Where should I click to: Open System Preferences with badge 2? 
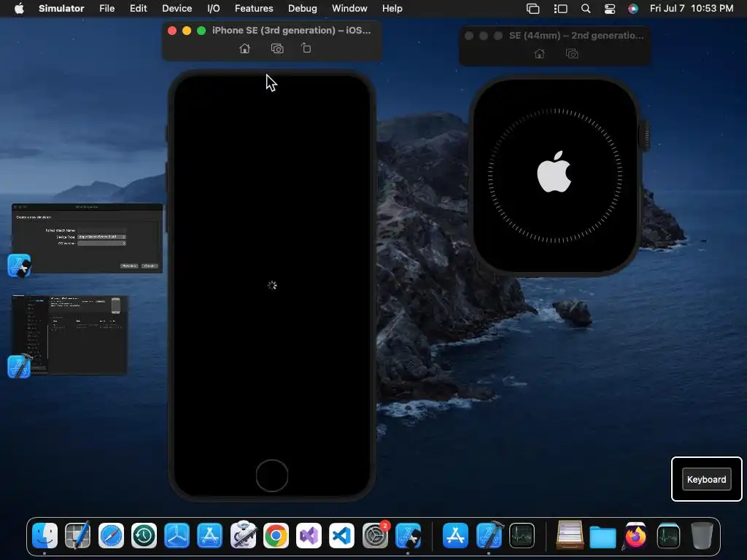pos(376,536)
